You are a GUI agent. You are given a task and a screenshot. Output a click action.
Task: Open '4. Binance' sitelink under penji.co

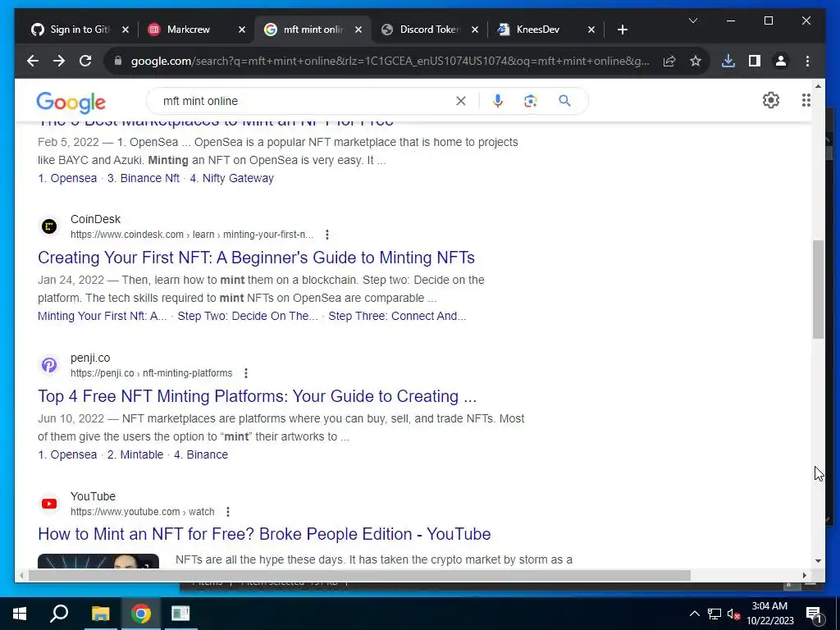[x=201, y=454]
